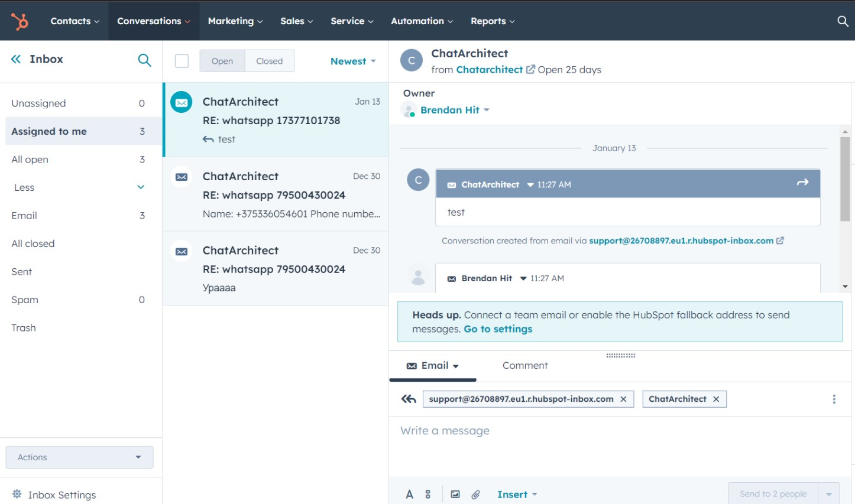Image resolution: width=855 pixels, height=504 pixels.
Task: Click the attach file paperclip icon
Action: 475,495
